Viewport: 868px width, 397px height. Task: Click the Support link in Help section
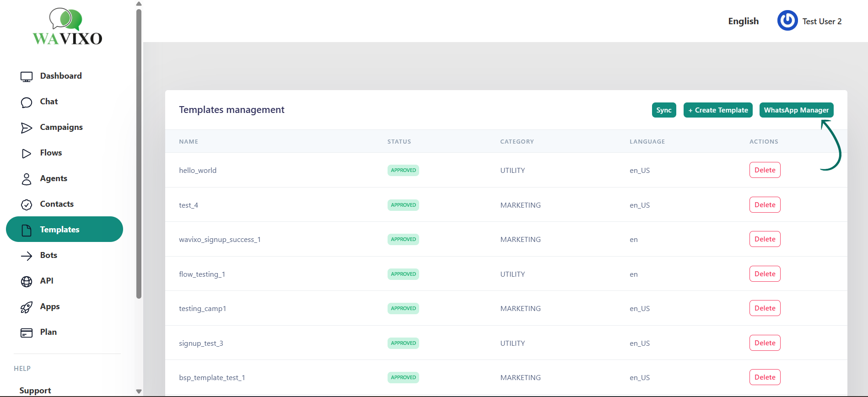click(x=35, y=390)
